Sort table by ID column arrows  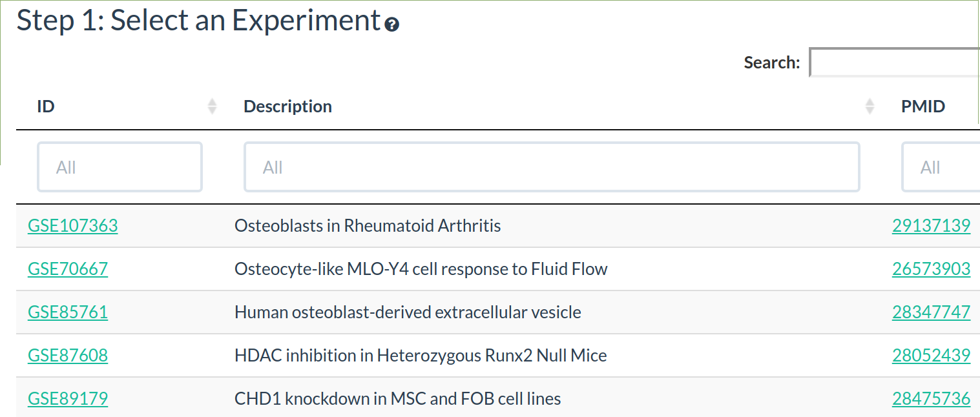[212, 107]
